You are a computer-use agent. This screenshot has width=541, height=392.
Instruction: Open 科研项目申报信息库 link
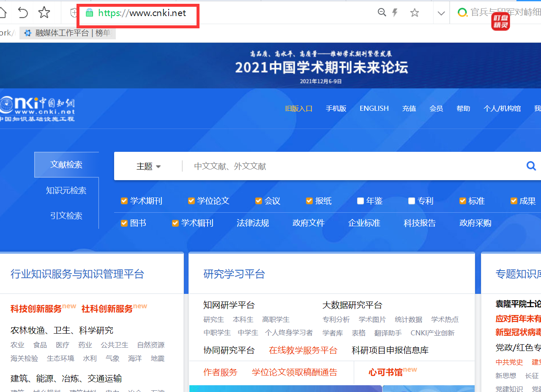coord(390,350)
